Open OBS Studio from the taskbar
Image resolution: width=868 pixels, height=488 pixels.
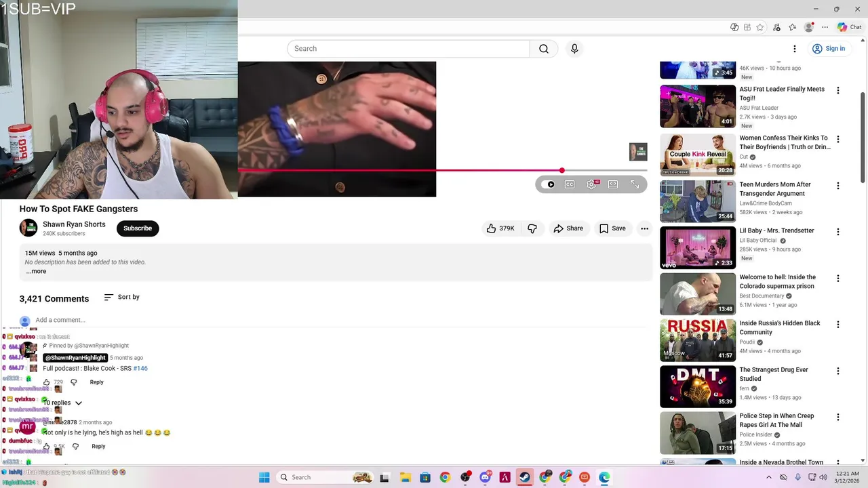tap(465, 477)
